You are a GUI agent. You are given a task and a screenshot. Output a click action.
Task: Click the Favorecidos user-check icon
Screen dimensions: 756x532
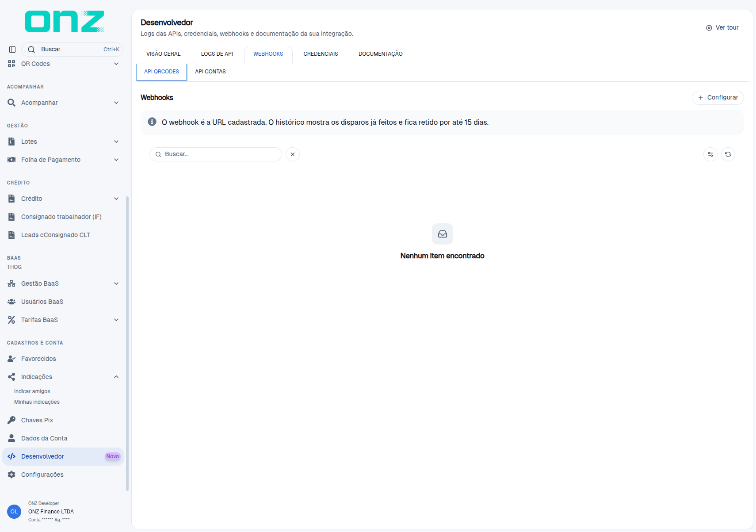(x=11, y=359)
